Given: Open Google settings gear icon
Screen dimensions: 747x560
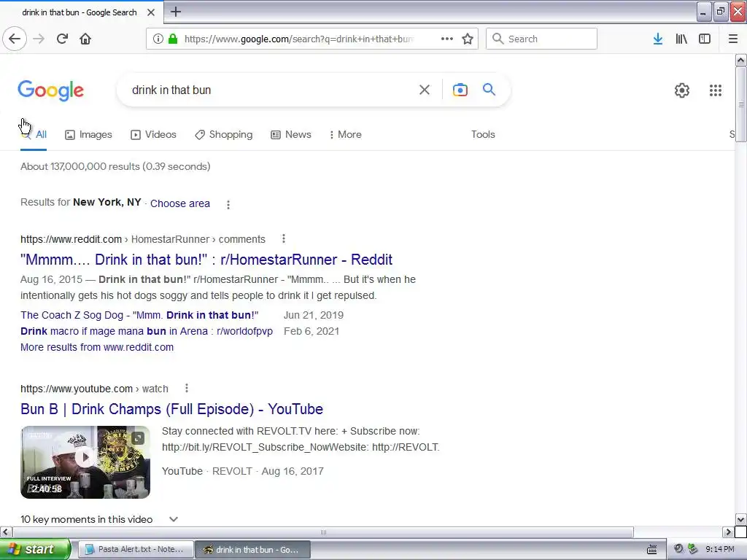Looking at the screenshot, I should coord(682,90).
